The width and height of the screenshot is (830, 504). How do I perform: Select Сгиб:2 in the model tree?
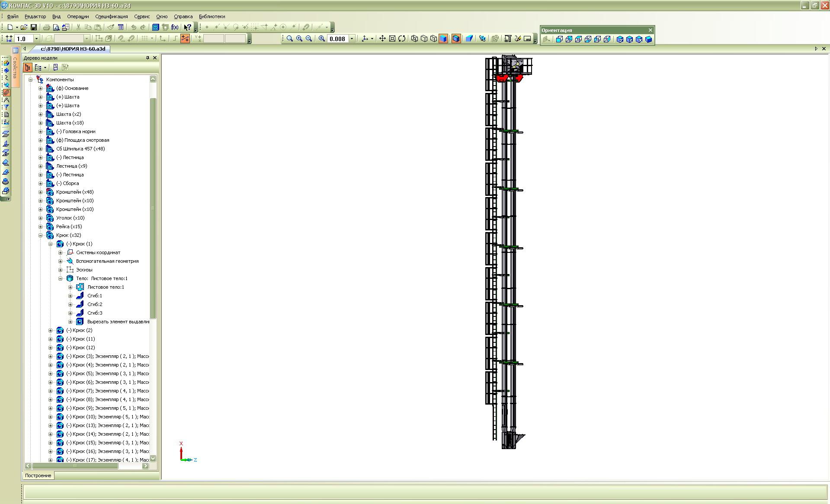pyautogui.click(x=95, y=304)
